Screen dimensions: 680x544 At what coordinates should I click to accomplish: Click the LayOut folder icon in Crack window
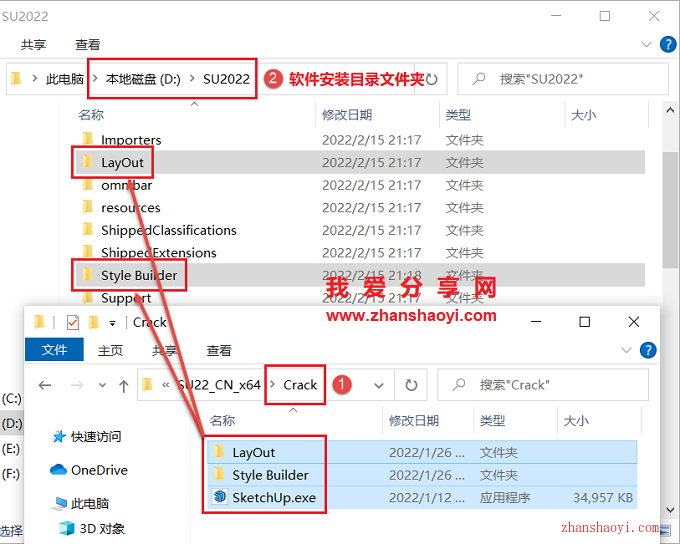pos(219,451)
